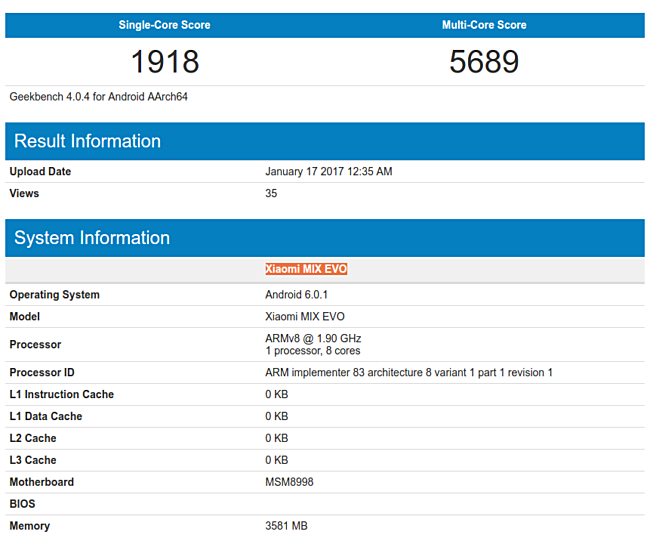Screen dimensions: 650x541
Task: Select the Result Information section header
Action: 88,141
